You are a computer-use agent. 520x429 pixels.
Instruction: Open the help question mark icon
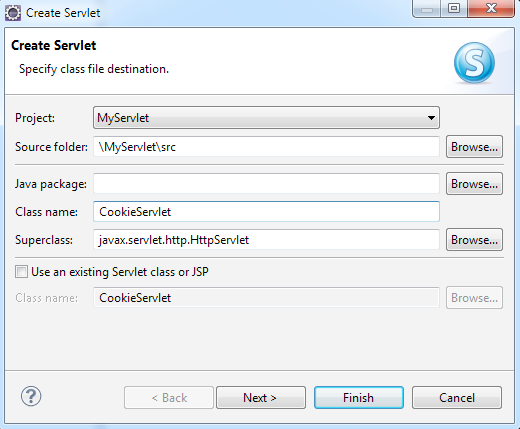coord(31,396)
